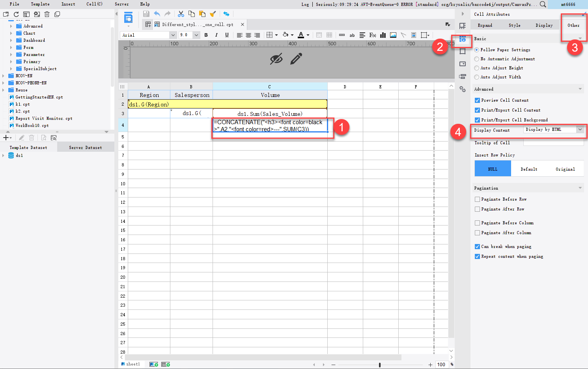Click the hyperlink icon in the right sidebar
The width and height of the screenshot is (588, 369).
click(x=462, y=89)
